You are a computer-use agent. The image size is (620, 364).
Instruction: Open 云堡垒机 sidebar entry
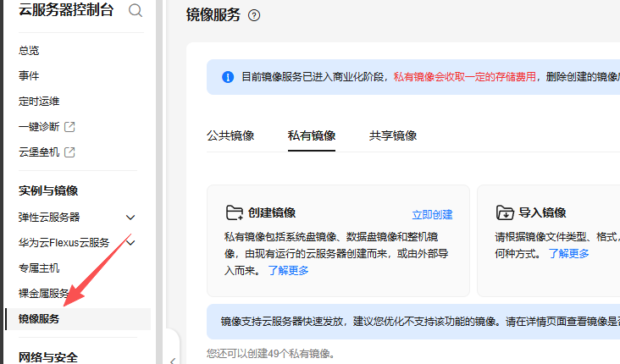pos(39,152)
